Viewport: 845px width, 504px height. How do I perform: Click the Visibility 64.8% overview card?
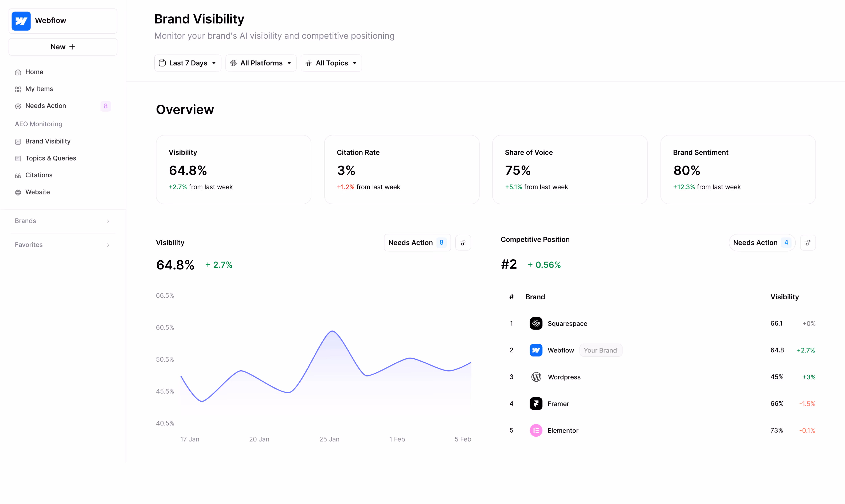click(x=234, y=169)
